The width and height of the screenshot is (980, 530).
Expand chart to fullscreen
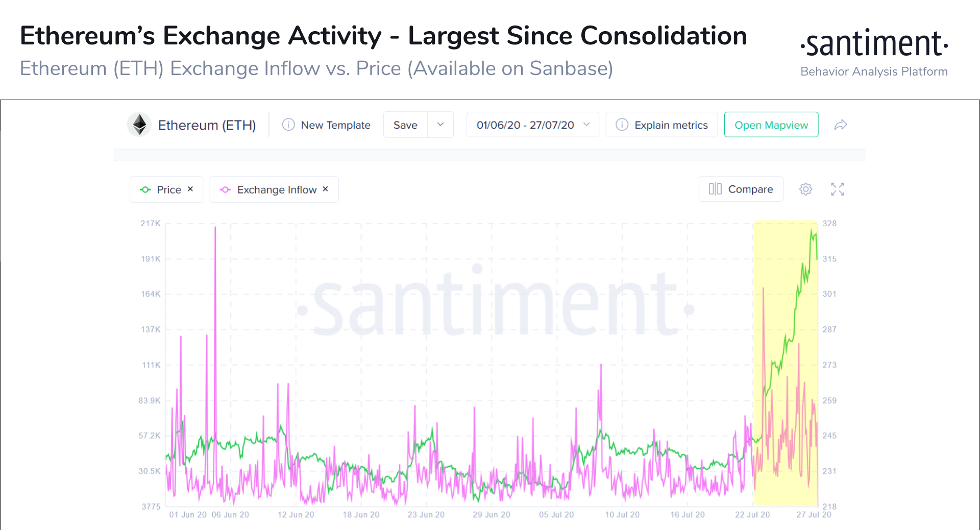click(x=838, y=189)
